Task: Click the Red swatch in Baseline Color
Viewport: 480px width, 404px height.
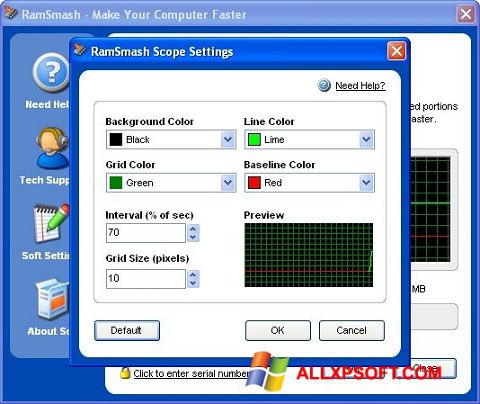Action: [x=254, y=183]
